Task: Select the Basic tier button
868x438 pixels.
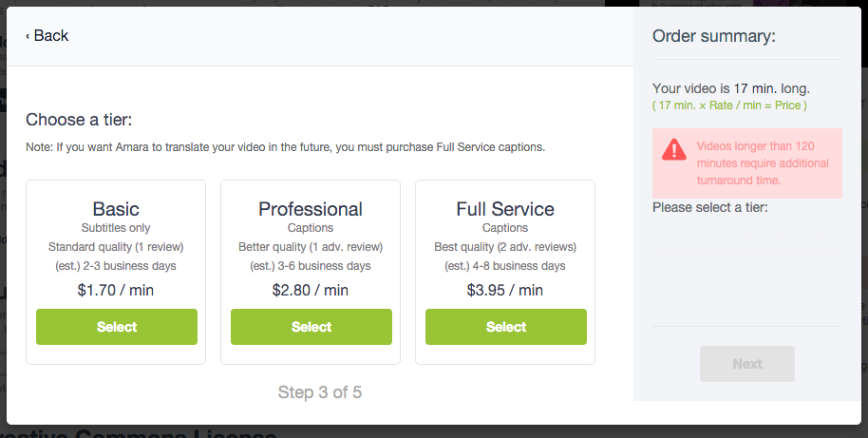Action: click(x=117, y=327)
